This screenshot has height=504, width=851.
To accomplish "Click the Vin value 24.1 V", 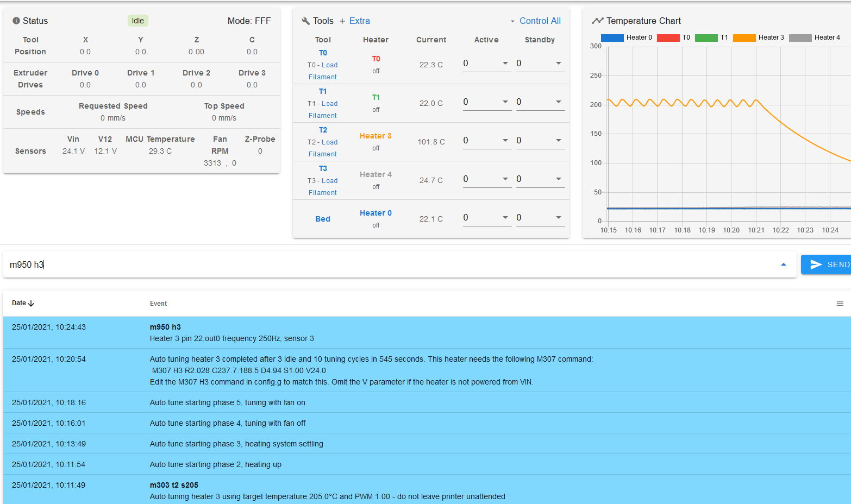I will click(x=73, y=151).
